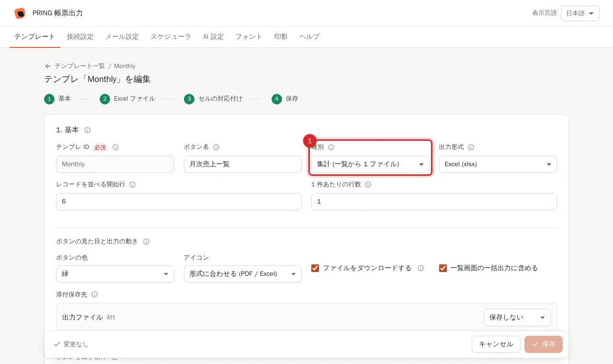The image size is (613, 364).
Task: Open the スケジューラ tab
Action: pos(171,37)
